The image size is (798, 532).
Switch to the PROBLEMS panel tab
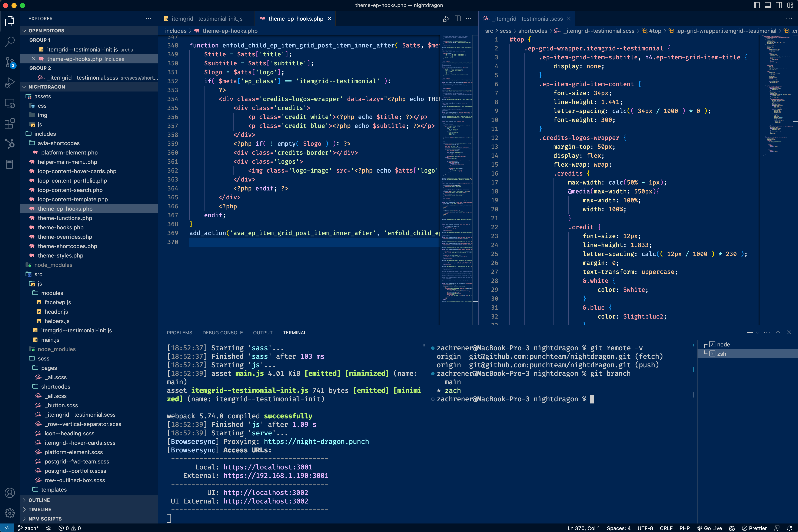pyautogui.click(x=179, y=332)
